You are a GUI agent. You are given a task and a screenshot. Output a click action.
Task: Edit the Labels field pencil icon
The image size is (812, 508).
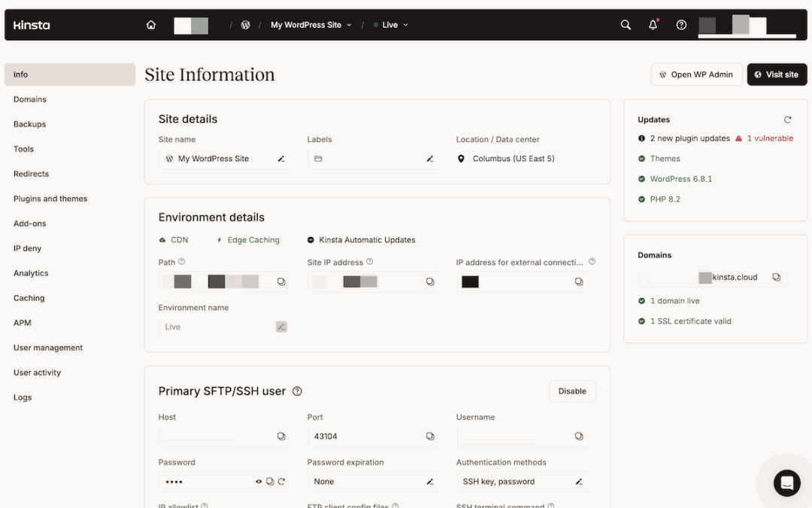[x=430, y=159]
